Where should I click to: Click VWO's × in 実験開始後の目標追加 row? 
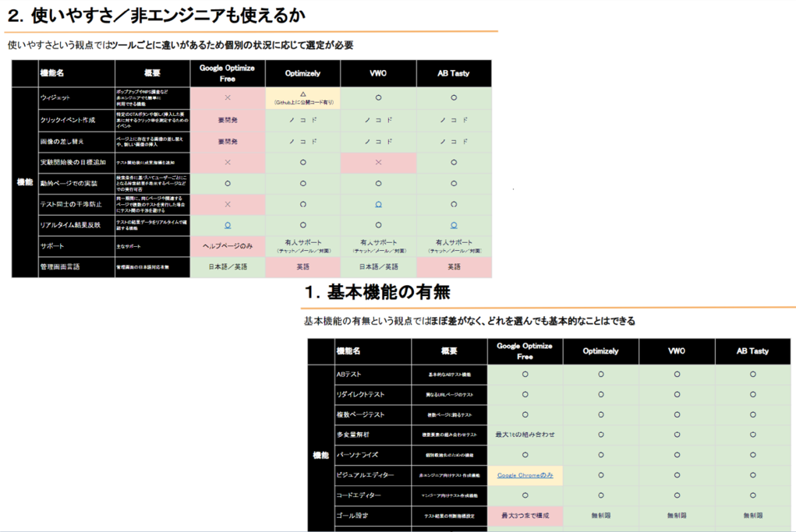(x=378, y=162)
